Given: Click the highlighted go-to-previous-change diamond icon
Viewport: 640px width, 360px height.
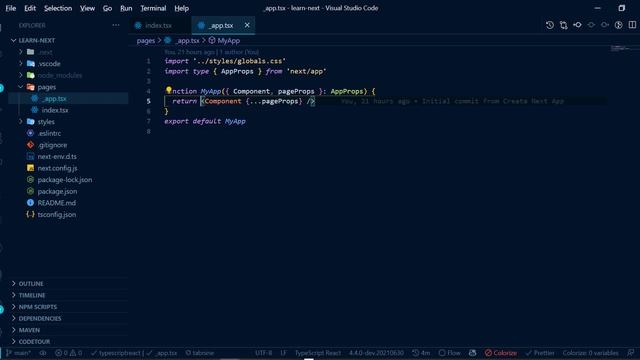Looking at the screenshot, I should [x=577, y=25].
